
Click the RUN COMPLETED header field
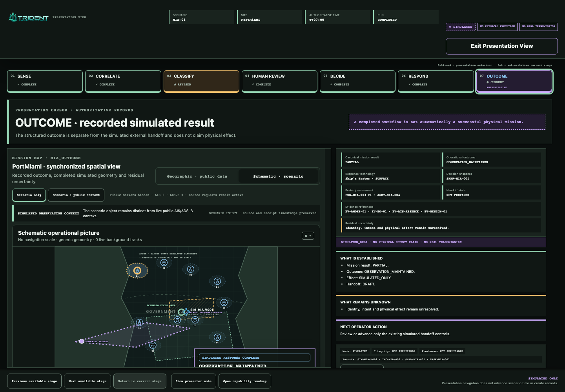(406, 17)
